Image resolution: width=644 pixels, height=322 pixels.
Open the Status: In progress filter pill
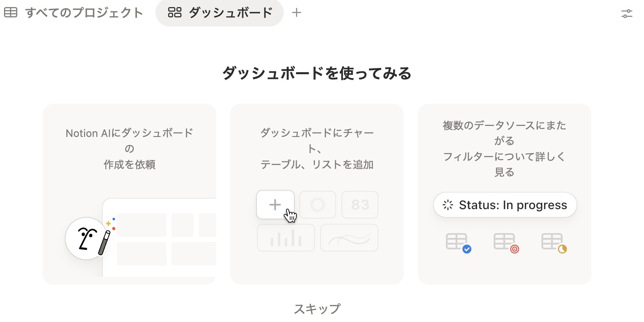(505, 205)
